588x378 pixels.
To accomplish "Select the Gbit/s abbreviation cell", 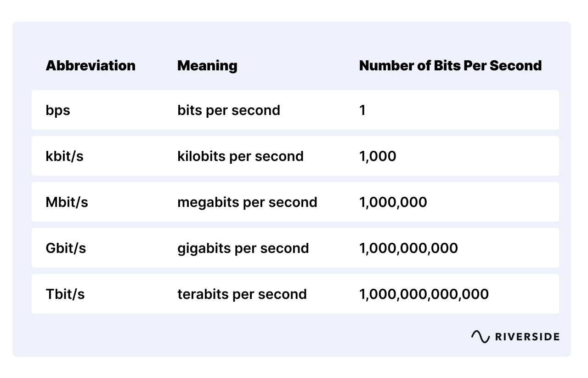I will [x=66, y=248].
